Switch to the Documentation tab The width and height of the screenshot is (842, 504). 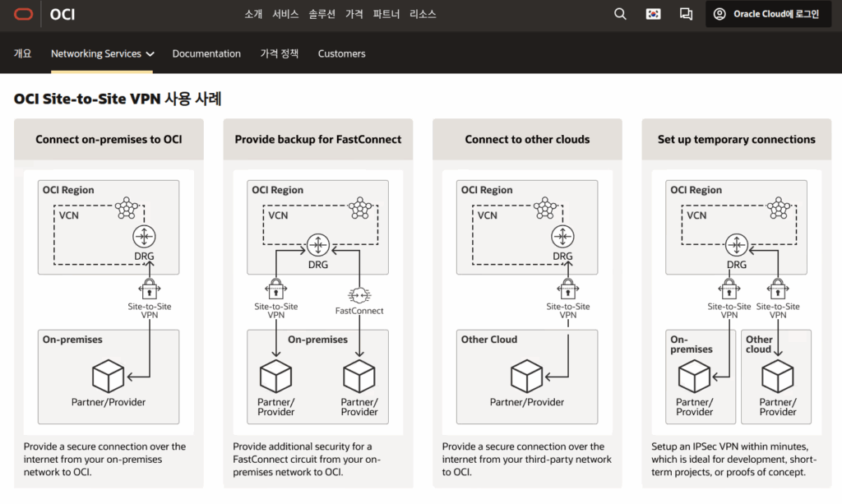tap(206, 53)
